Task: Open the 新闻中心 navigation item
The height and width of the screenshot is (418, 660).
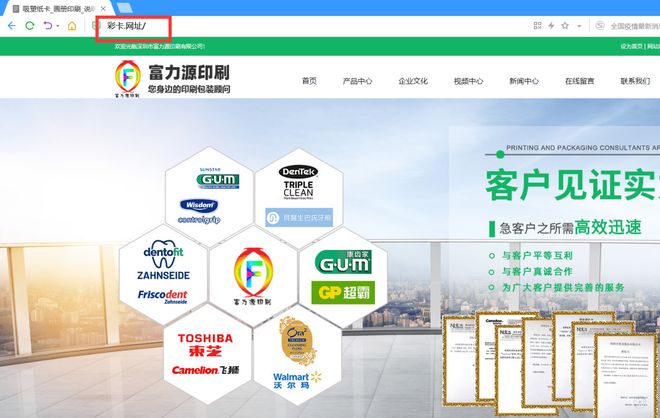Action: pos(524,81)
